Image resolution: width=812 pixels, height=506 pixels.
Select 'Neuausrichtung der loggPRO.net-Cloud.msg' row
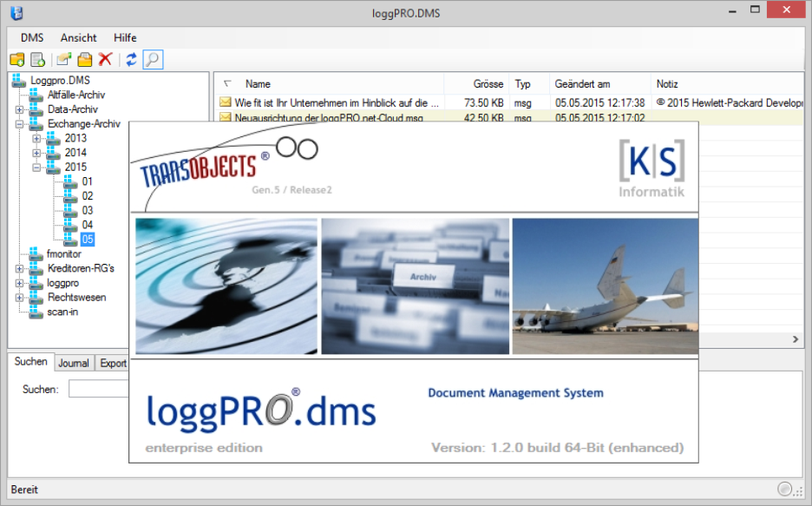click(509, 116)
